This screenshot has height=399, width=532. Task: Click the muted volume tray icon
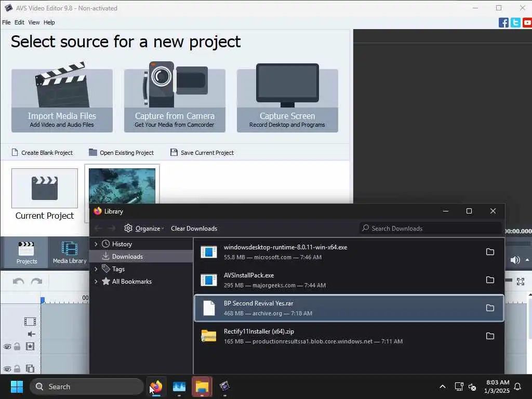tap(472, 387)
